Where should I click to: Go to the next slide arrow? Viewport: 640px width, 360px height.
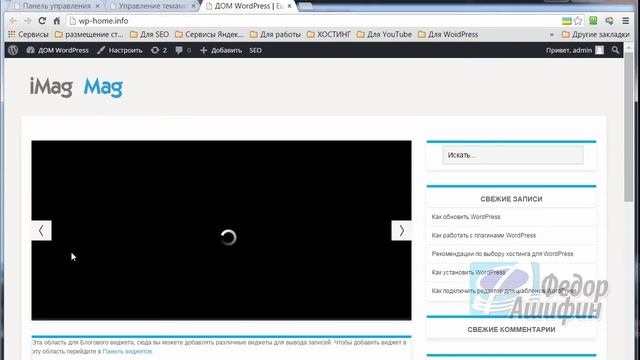(402, 231)
